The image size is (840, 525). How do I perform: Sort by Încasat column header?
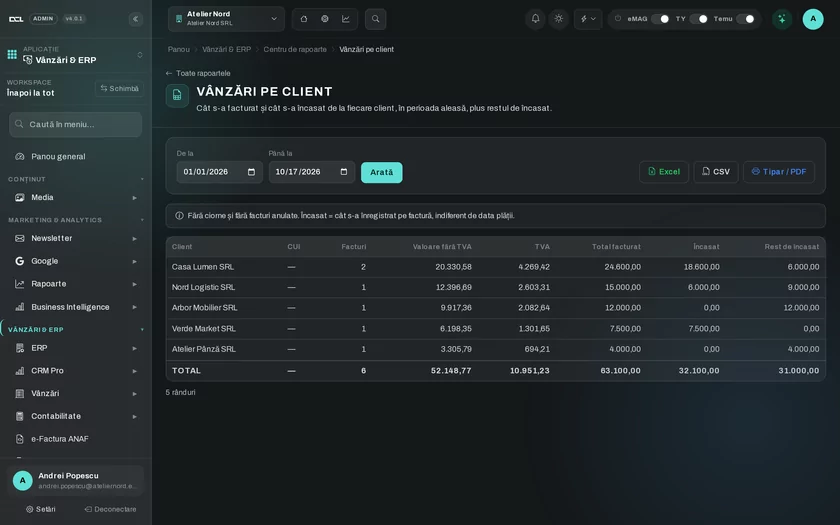(706, 247)
